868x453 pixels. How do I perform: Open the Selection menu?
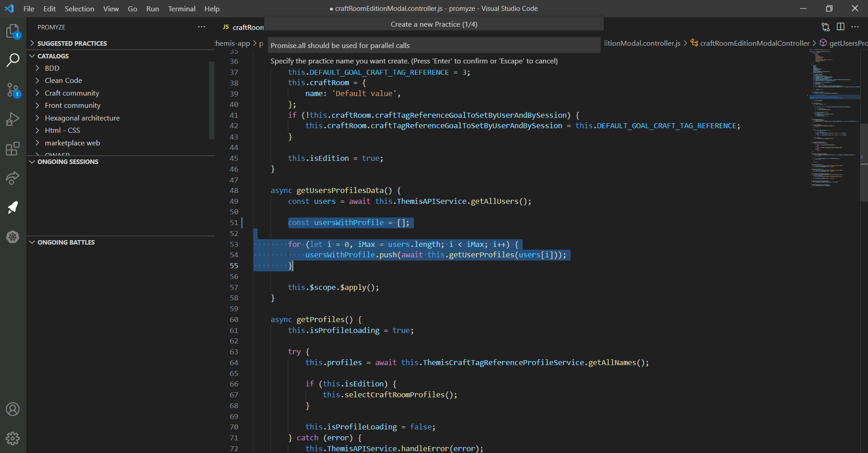[79, 9]
